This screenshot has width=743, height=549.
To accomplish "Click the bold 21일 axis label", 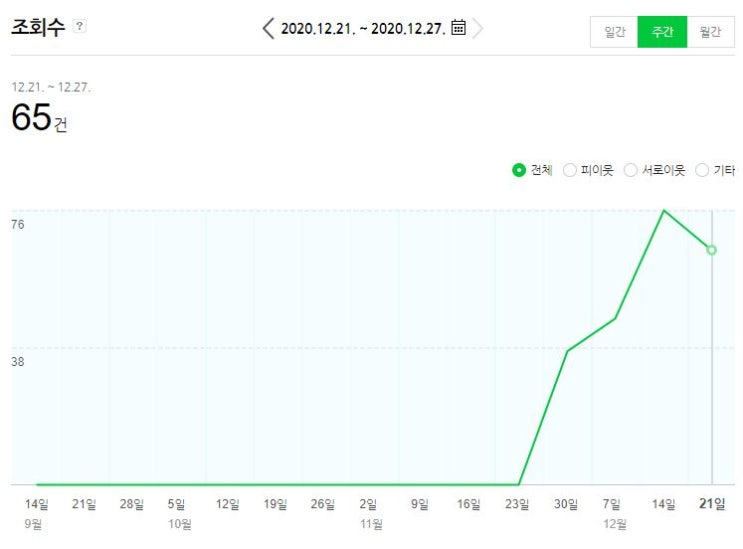I will click(712, 504).
